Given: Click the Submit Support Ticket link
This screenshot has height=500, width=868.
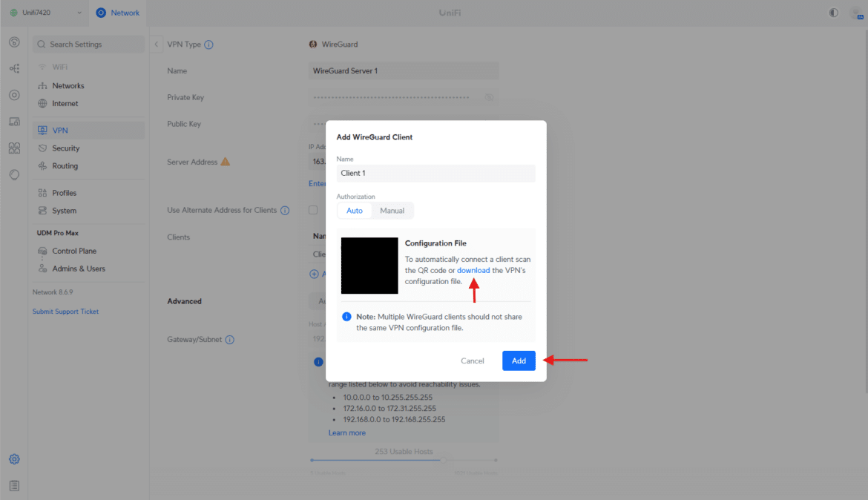Looking at the screenshot, I should click(65, 312).
